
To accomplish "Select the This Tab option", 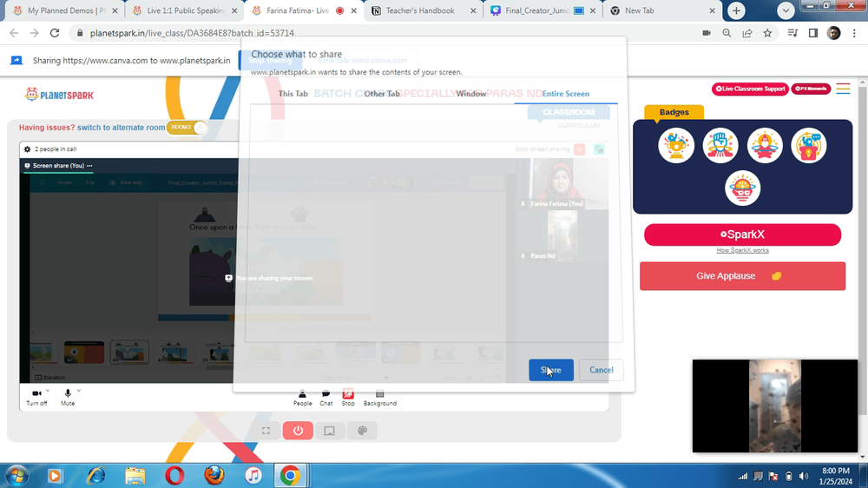I will point(293,94).
